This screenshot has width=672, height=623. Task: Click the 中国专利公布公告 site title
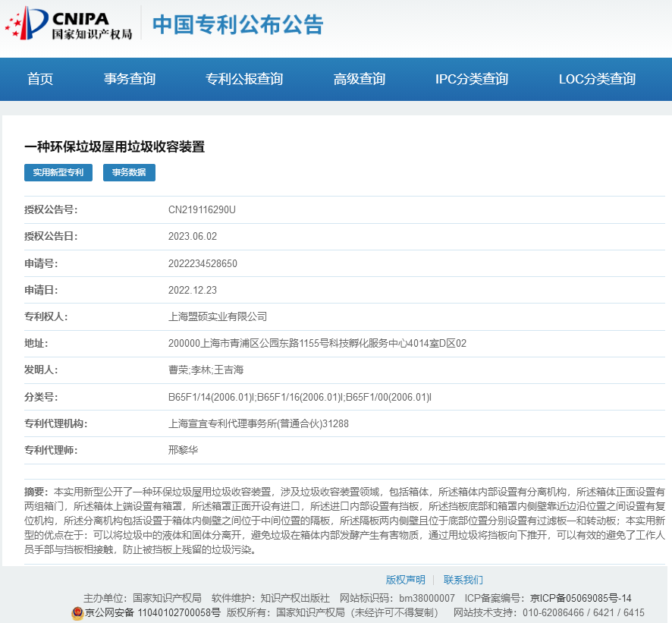[x=238, y=24]
